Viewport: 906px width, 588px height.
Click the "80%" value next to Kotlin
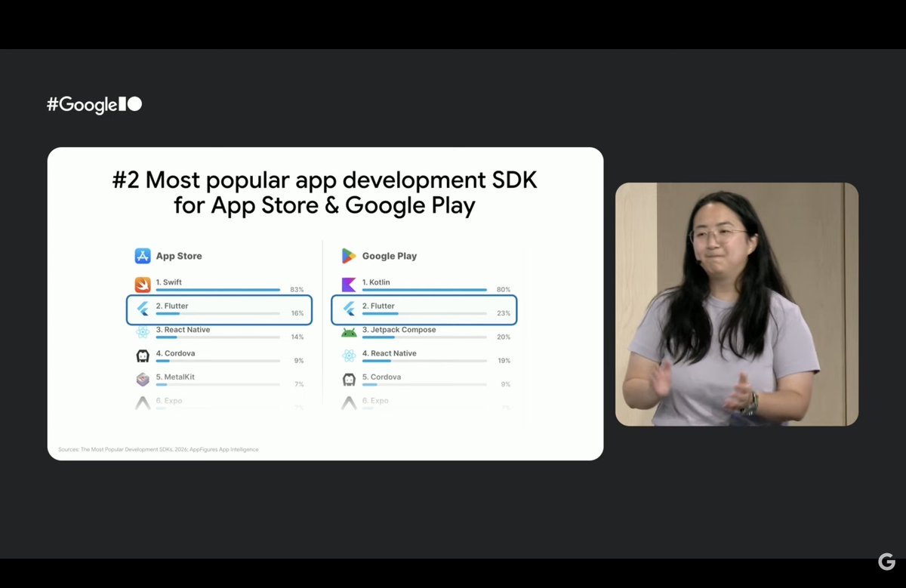click(504, 290)
